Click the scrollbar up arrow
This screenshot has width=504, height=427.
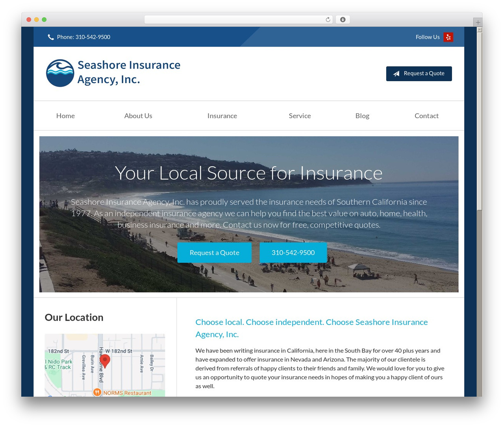[479, 30]
